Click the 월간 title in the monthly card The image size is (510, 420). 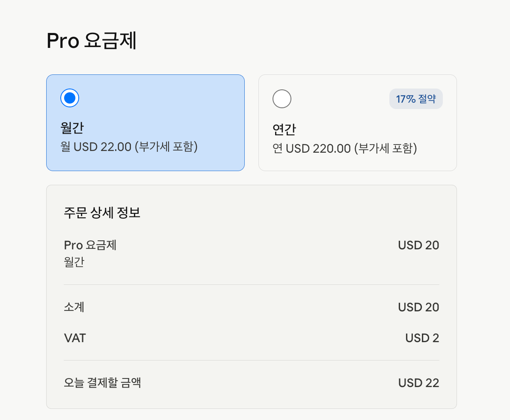[72, 128]
